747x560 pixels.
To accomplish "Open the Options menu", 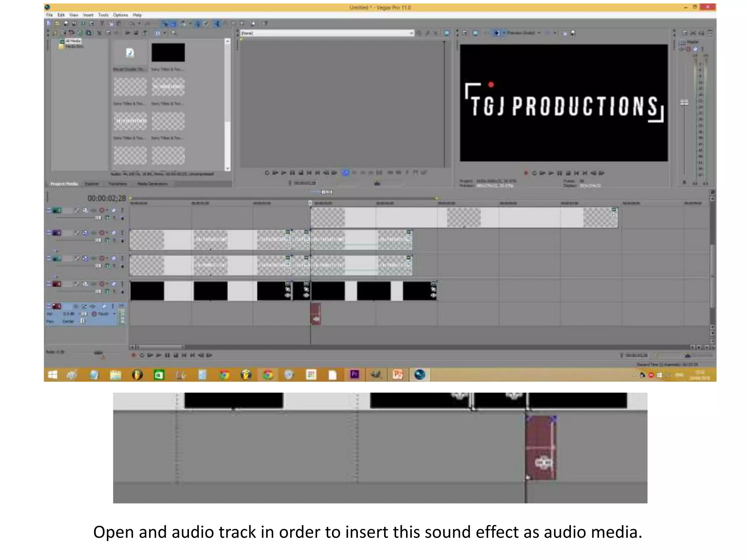I will (x=120, y=15).
